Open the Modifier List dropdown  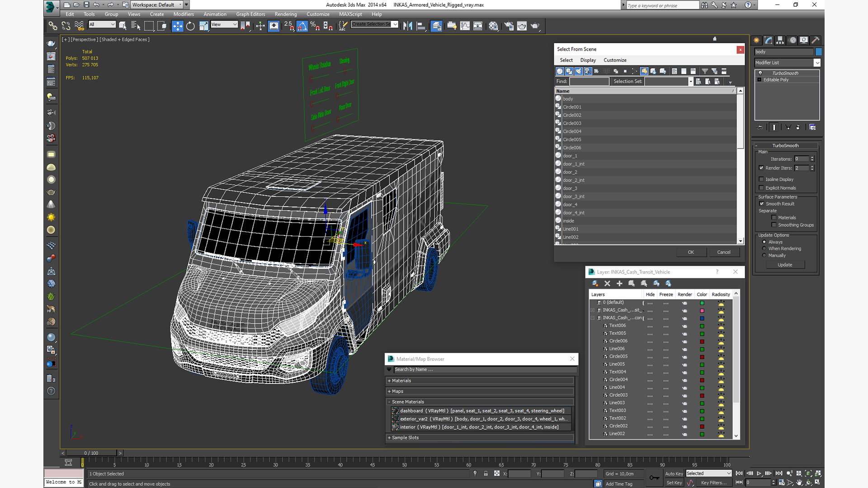click(816, 63)
